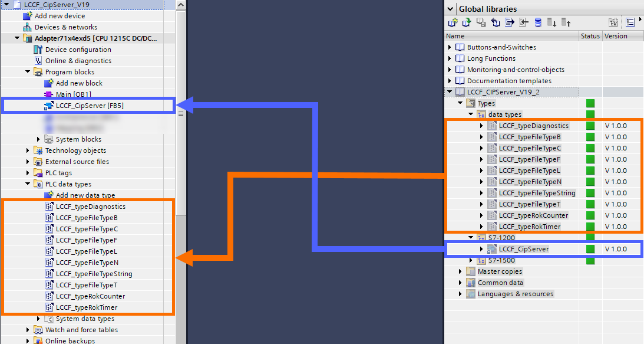
Task: Click the move up toolbar icon
Action: [x=566, y=22]
